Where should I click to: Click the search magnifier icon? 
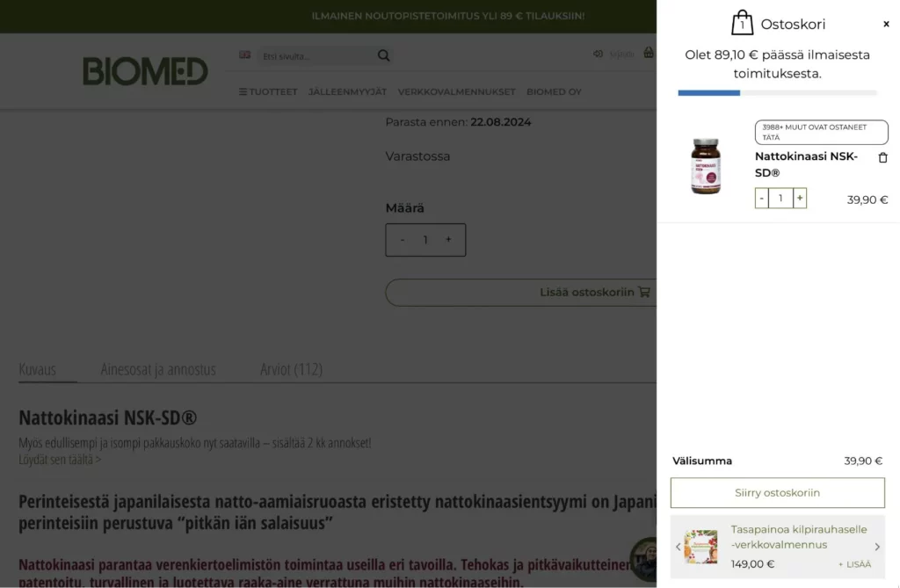[x=383, y=55]
